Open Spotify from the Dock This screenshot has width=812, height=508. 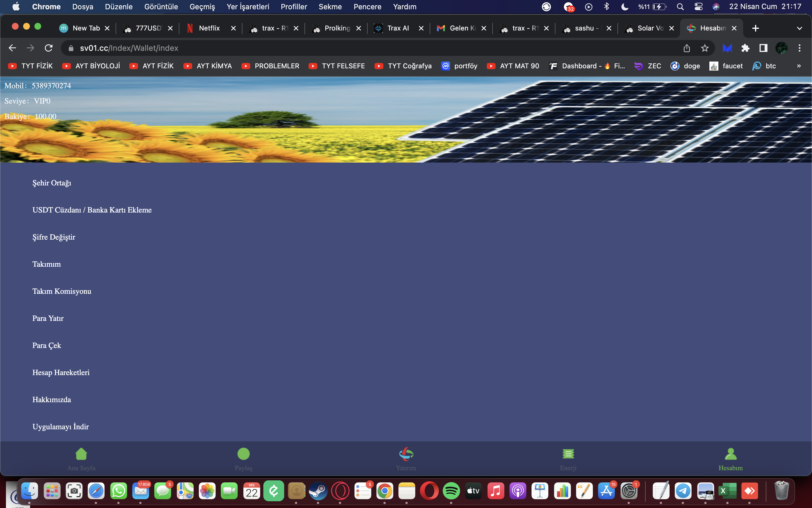click(x=451, y=491)
